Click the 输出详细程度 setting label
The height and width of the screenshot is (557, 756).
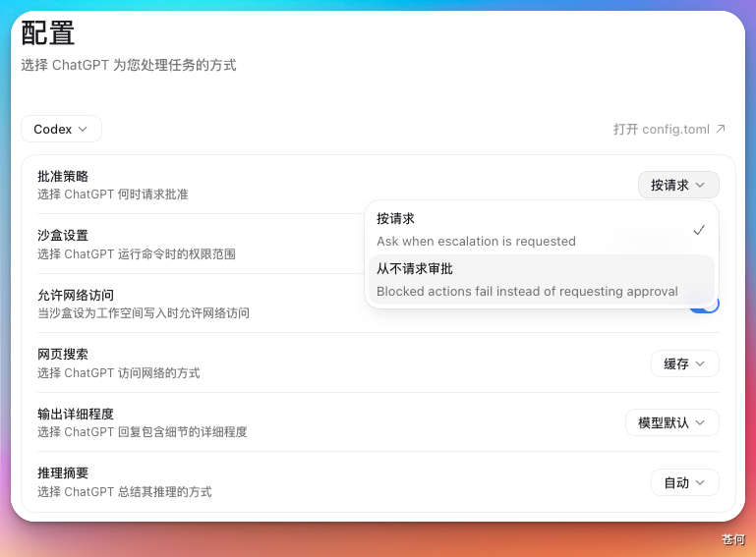tap(76, 414)
